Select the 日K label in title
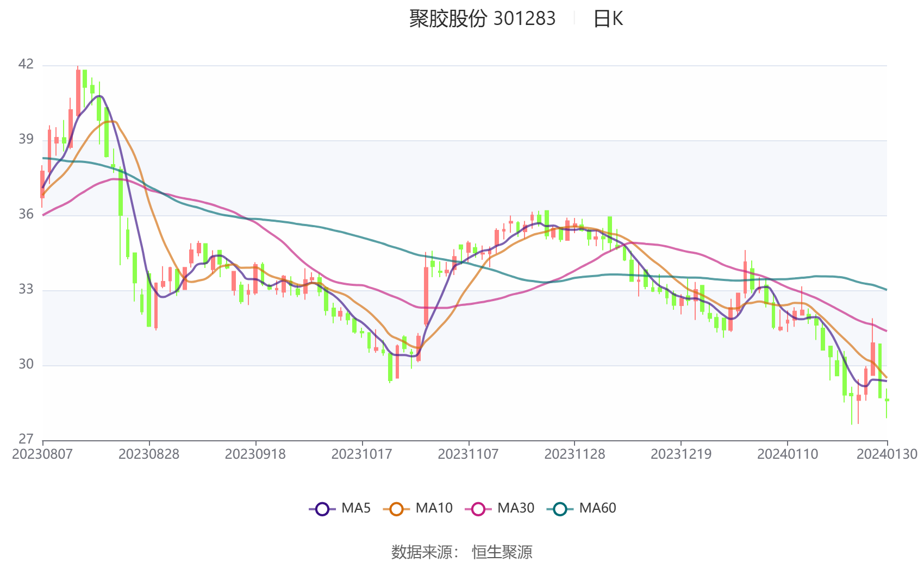Image resolution: width=924 pixels, height=562 pixels. tap(608, 18)
